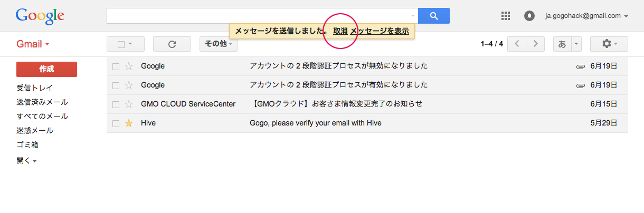This screenshot has height=213, width=644.
Task: Star the GMO CLOUD ServiceCenter email
Action: tap(129, 104)
